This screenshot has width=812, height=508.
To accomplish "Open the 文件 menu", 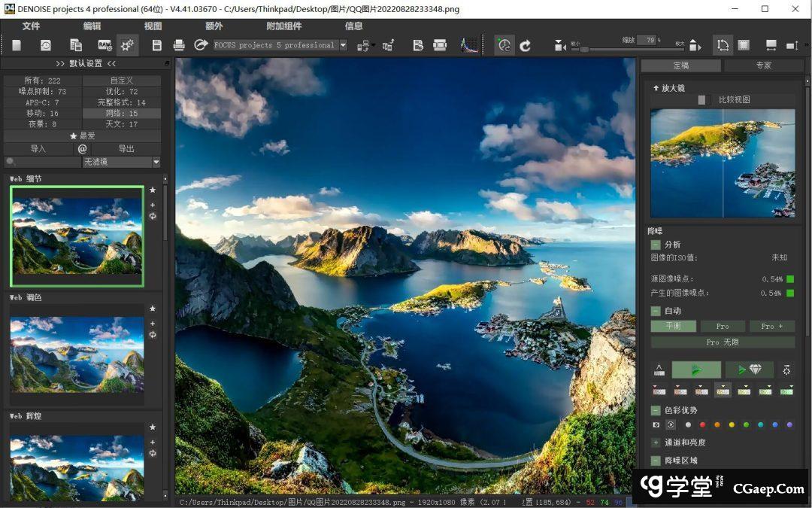I will point(31,26).
